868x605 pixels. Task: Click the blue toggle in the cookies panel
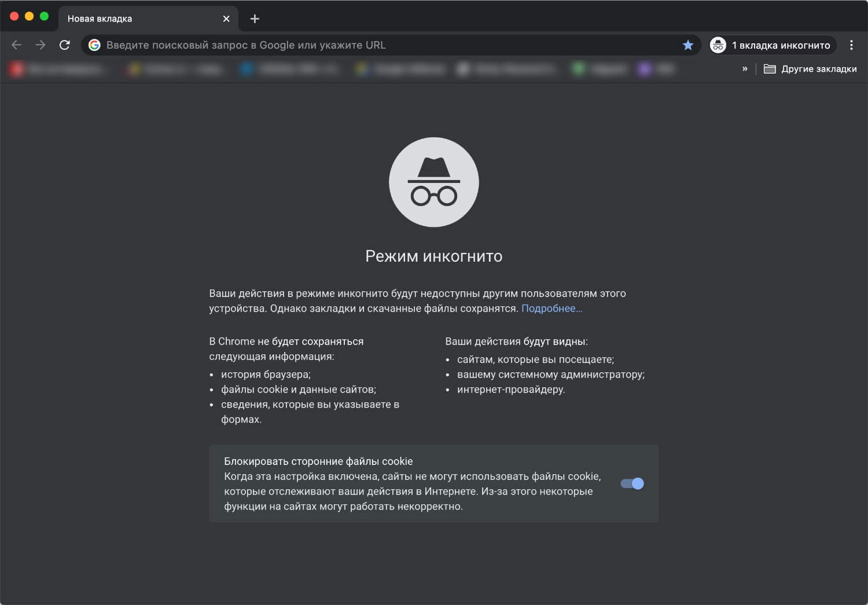pos(632,483)
